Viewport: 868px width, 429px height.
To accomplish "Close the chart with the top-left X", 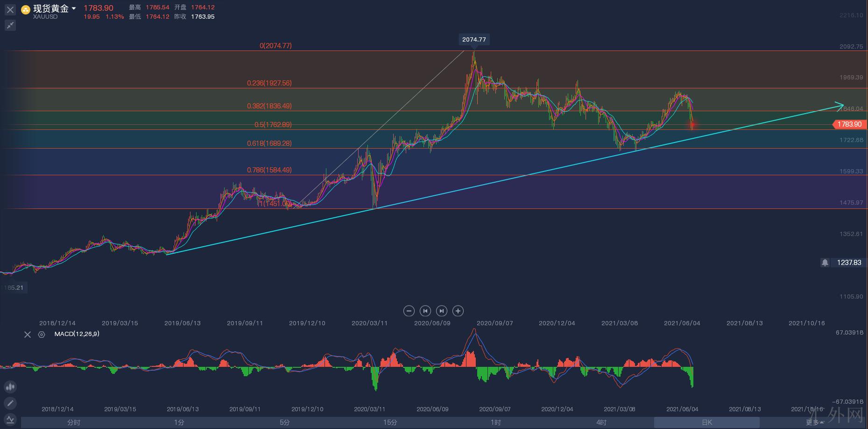I will tap(10, 9).
